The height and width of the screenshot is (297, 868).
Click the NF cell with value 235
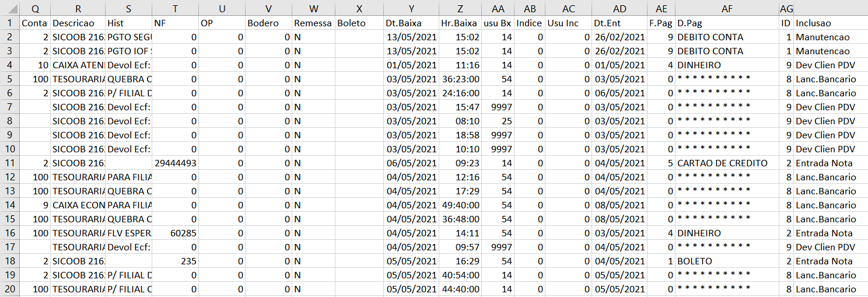[x=175, y=261]
